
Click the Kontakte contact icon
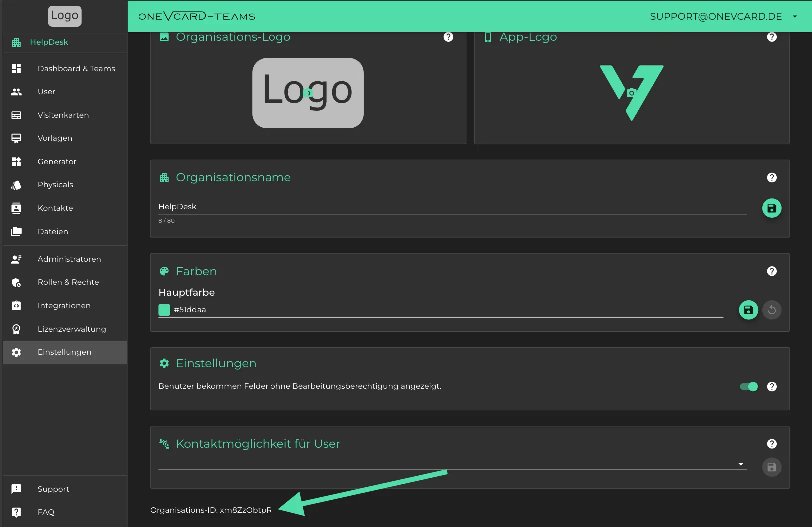[x=16, y=208]
